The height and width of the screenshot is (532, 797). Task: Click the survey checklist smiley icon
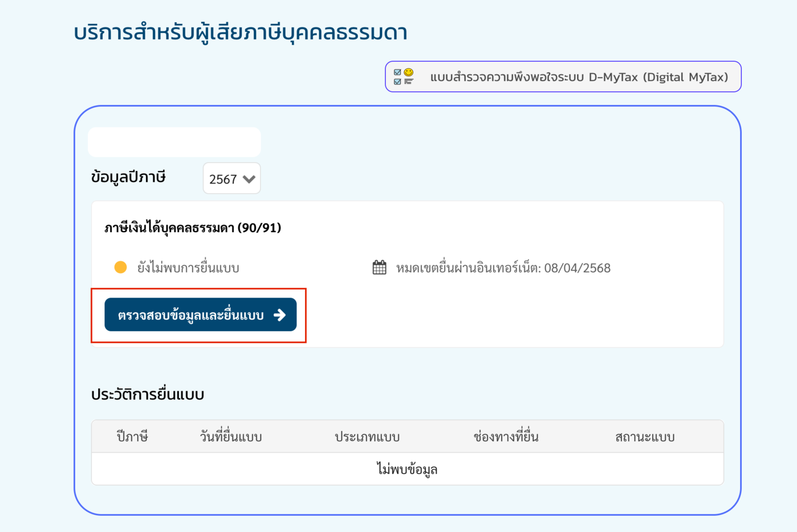tap(404, 77)
